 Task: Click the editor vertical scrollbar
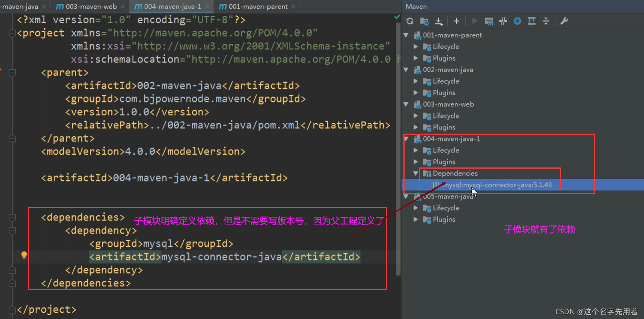398,150
